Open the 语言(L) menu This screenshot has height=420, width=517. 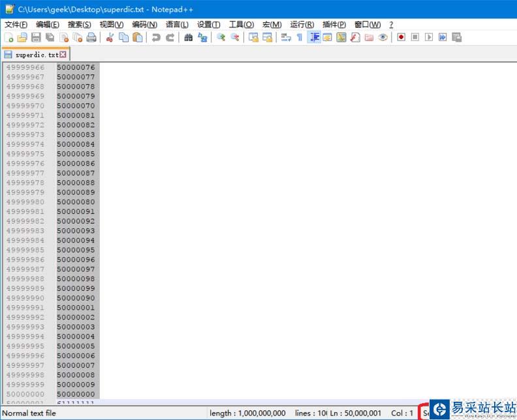(x=177, y=24)
